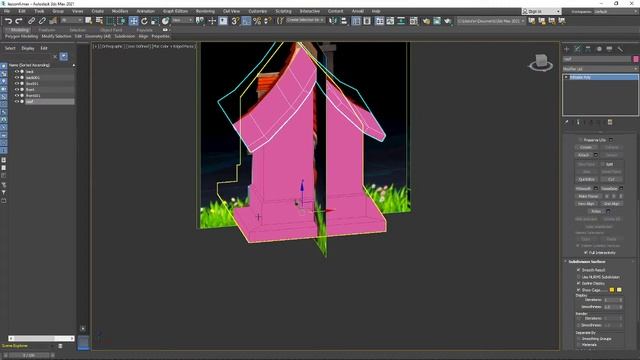This screenshot has width=640, height=360.
Task: Click the Align tool icon
Action: click(344, 21)
